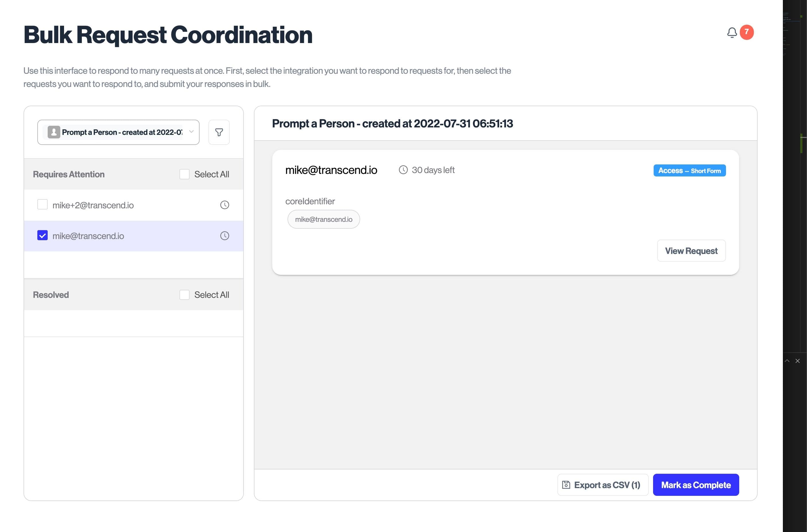Click the collapse caret icon in dark sidebar

coord(787,361)
